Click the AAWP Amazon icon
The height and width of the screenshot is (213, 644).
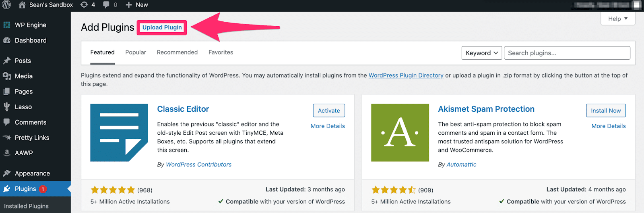tap(7, 153)
